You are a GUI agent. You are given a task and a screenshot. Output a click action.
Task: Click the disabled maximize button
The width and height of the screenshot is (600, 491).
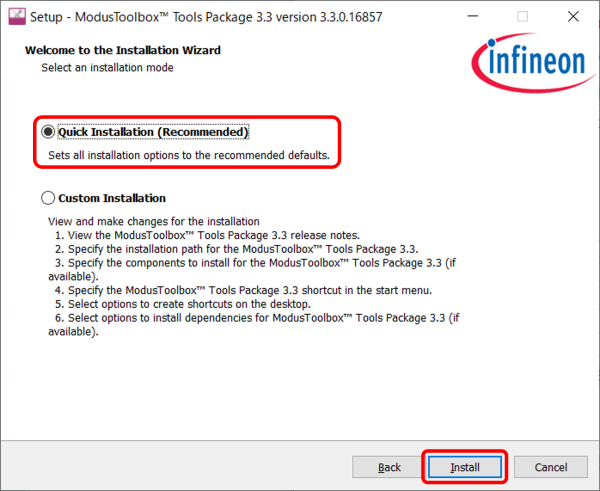pos(523,16)
